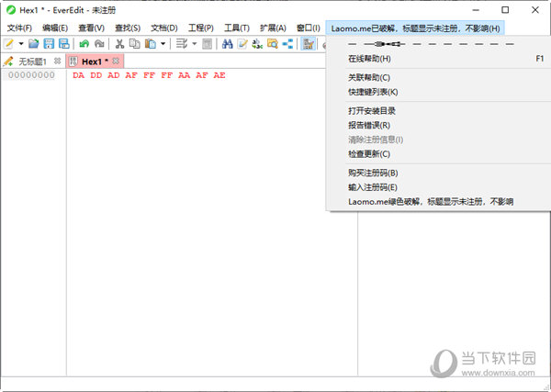The height and width of the screenshot is (392, 551).
Task: Open the word wrap dropdown arrow
Action: (x=195, y=44)
